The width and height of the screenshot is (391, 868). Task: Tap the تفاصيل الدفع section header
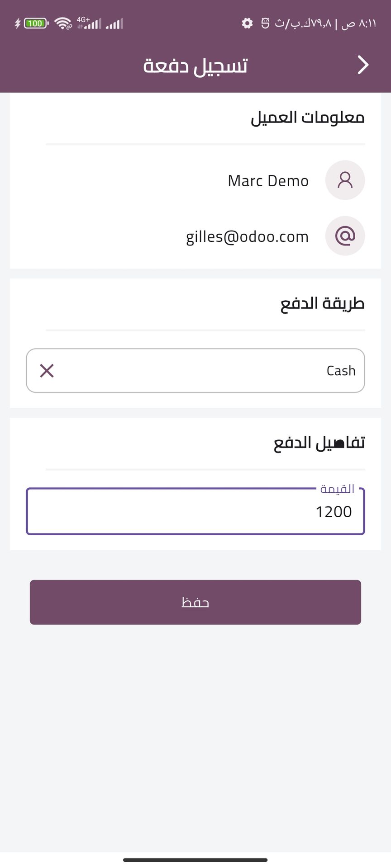[x=319, y=443]
